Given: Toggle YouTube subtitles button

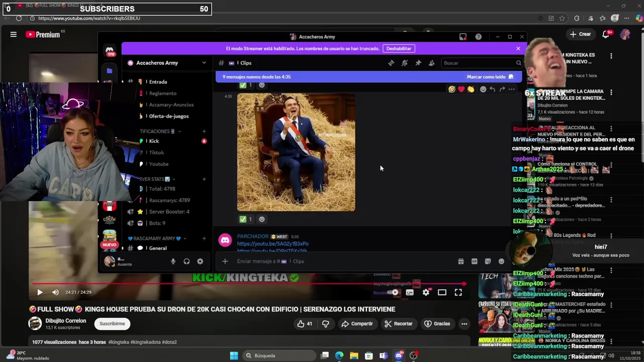Looking at the screenshot, I should point(410,292).
